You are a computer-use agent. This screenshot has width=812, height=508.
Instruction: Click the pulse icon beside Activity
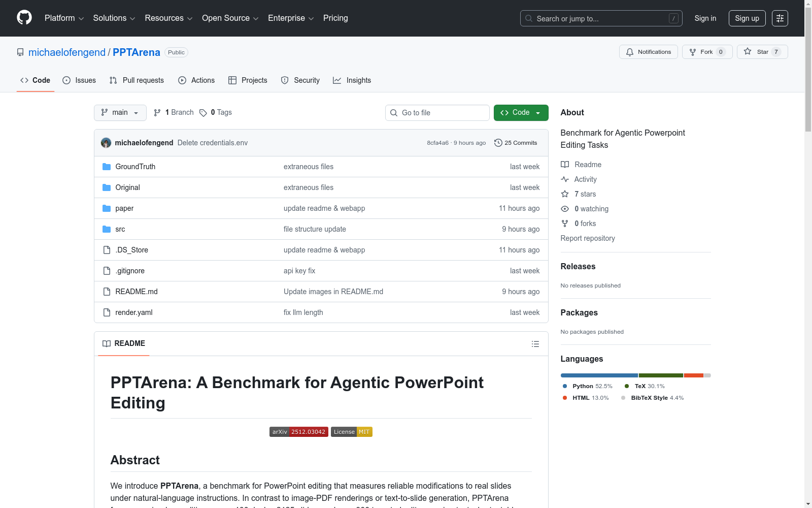[x=565, y=179]
